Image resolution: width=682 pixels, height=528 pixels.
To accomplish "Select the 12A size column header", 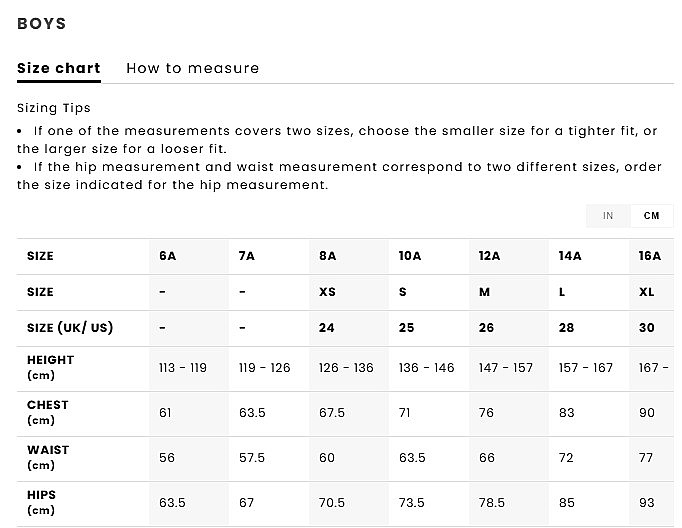I will [x=489, y=256].
